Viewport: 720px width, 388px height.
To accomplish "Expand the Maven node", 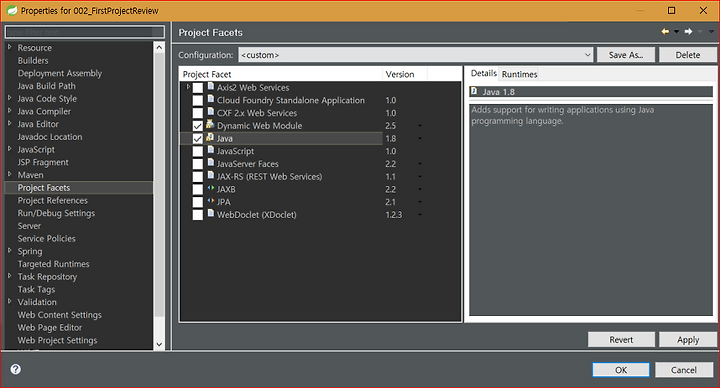I will pos(10,174).
